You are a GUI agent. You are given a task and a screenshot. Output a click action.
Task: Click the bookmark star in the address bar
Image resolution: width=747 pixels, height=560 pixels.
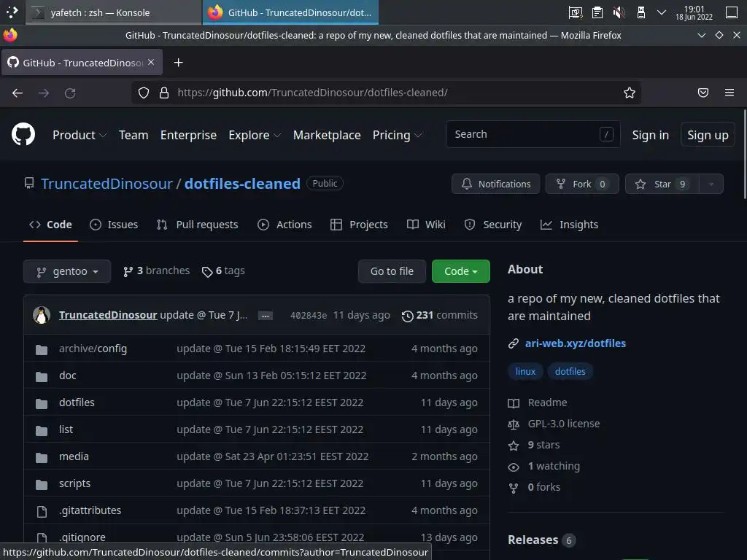(x=630, y=93)
